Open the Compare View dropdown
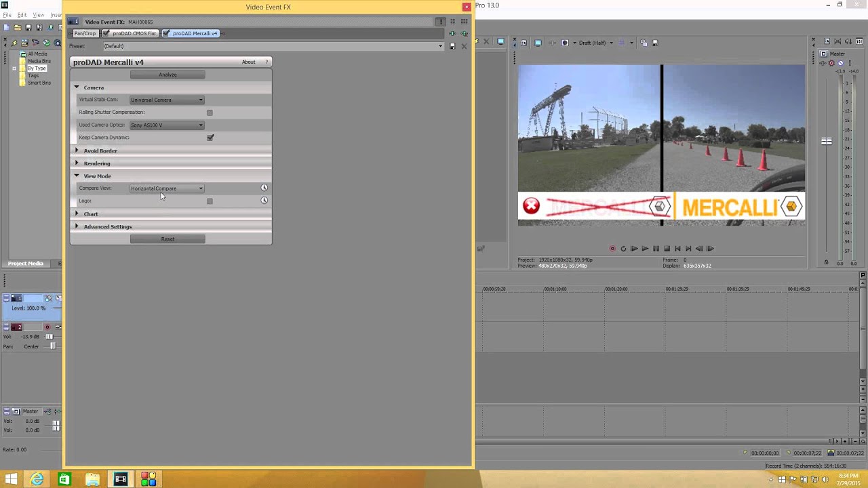Screen dimensions: 868x488 (167, 188)
